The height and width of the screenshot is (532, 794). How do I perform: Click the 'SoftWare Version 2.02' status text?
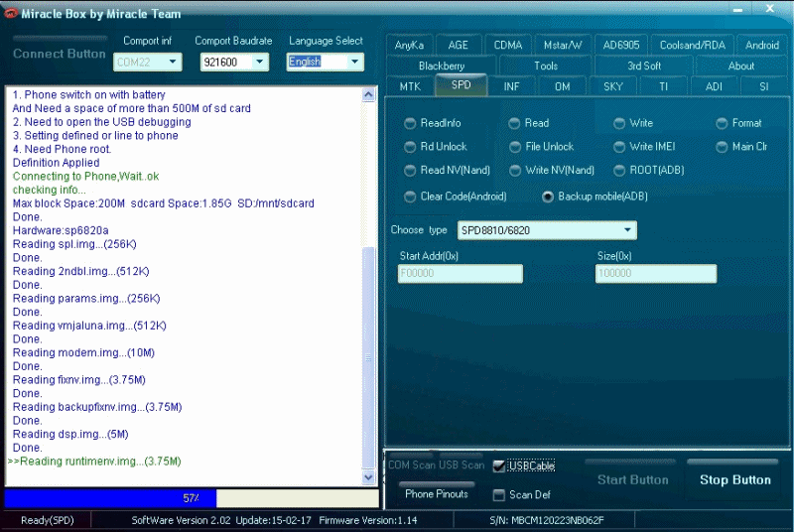tap(181, 520)
